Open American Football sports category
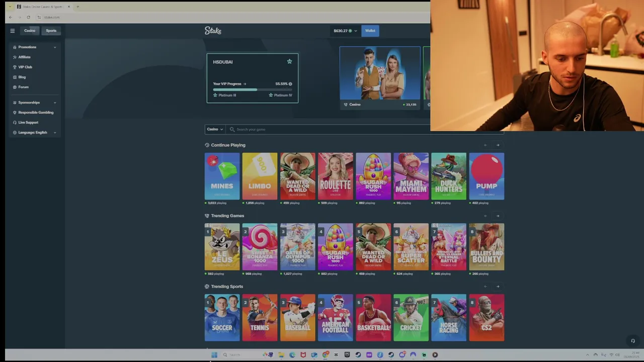The image size is (644, 362). coord(336,318)
